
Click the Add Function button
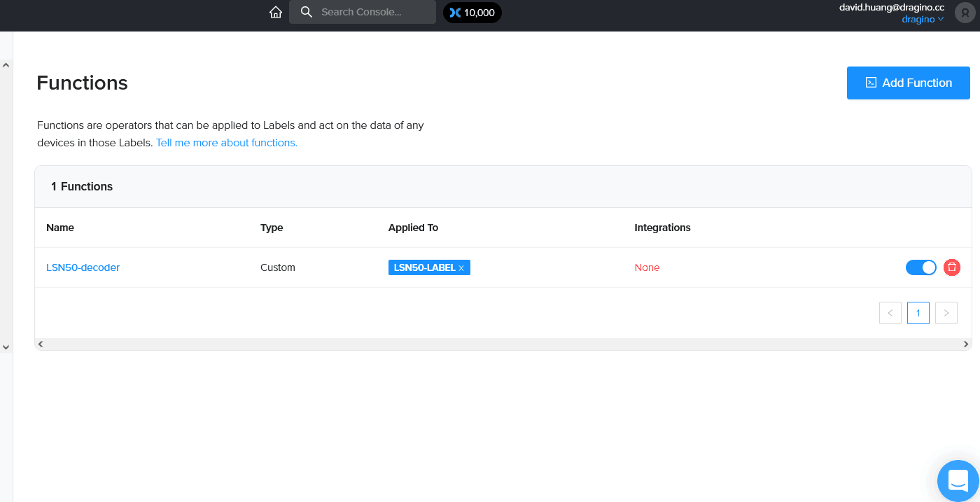909,83
